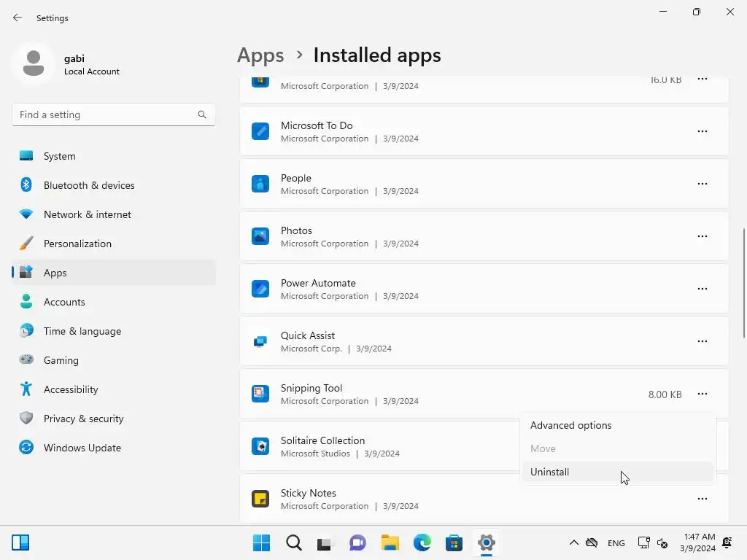Click the Snipping Tool 8.00 KB size

665,394
